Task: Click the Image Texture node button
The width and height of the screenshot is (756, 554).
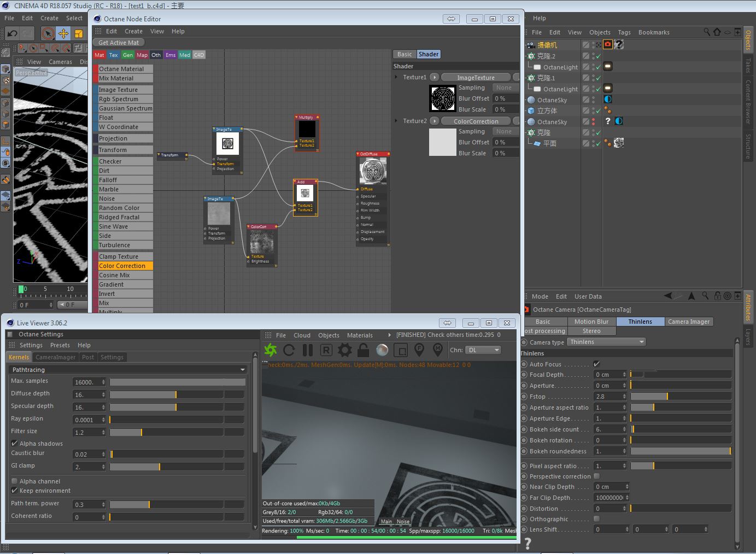Action: pyautogui.click(x=122, y=90)
